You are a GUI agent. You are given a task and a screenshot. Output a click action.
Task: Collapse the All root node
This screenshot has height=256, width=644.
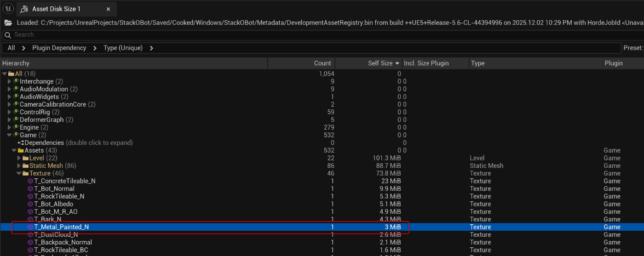(5, 74)
